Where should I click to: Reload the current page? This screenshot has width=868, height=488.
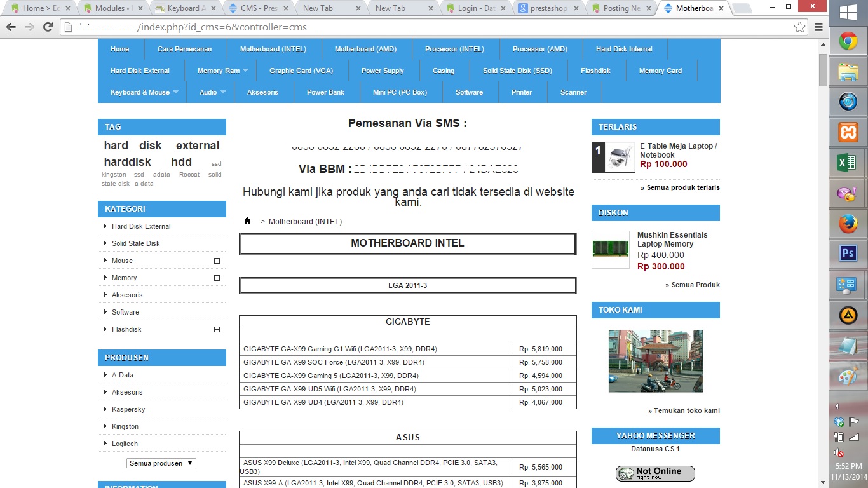pyautogui.click(x=48, y=27)
